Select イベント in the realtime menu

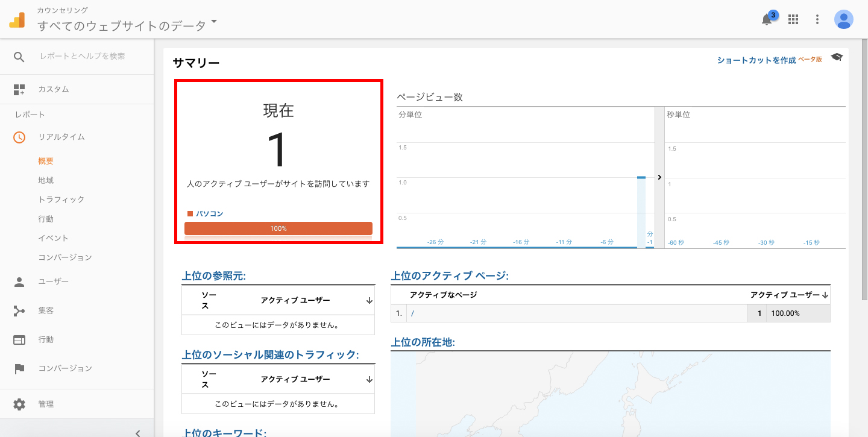point(53,238)
